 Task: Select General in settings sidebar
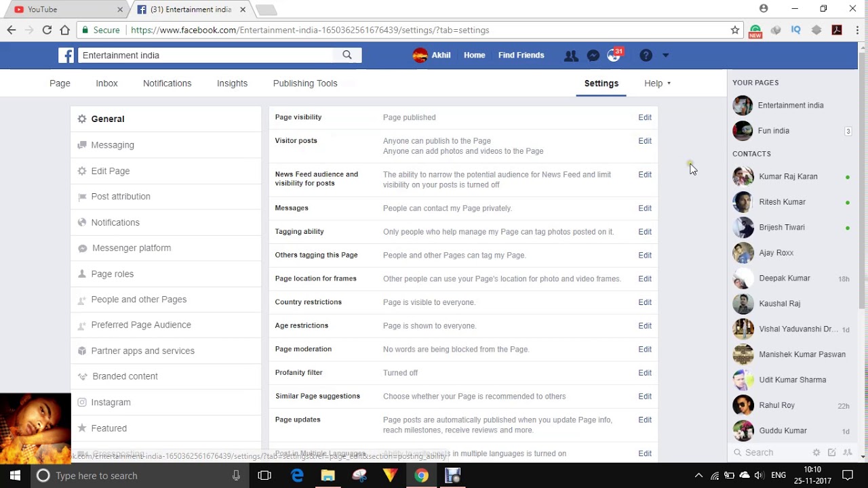(x=165, y=119)
